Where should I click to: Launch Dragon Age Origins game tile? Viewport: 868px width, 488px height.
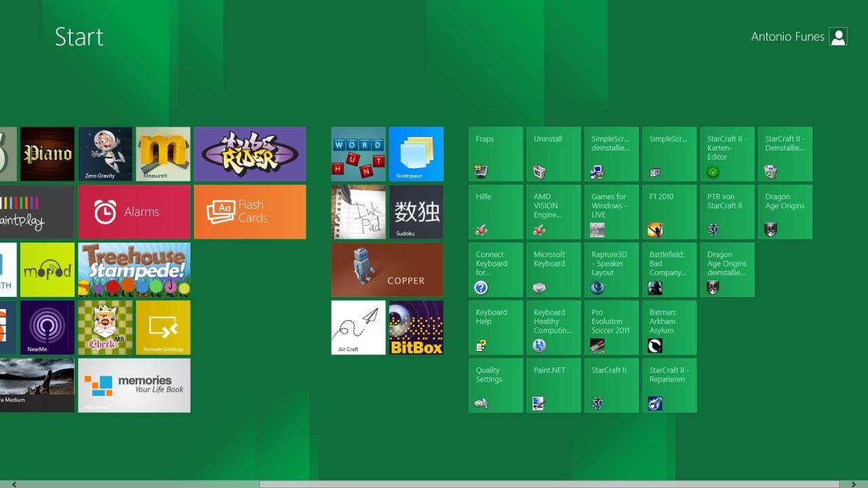(x=785, y=211)
